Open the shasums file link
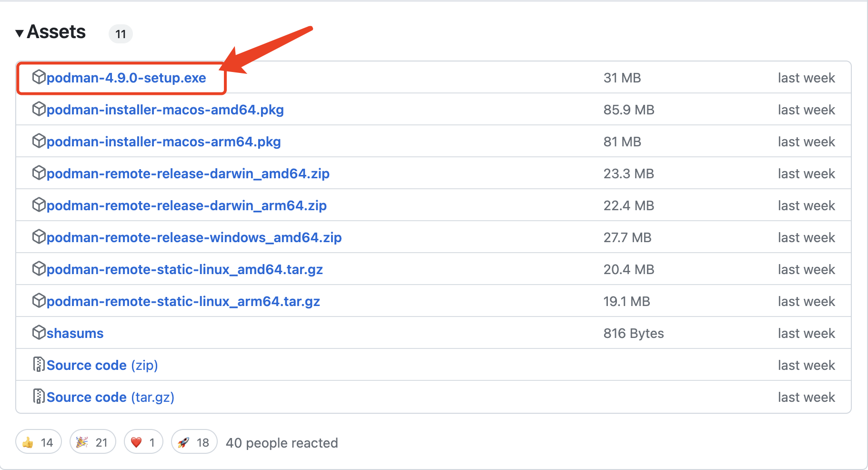 (75, 333)
